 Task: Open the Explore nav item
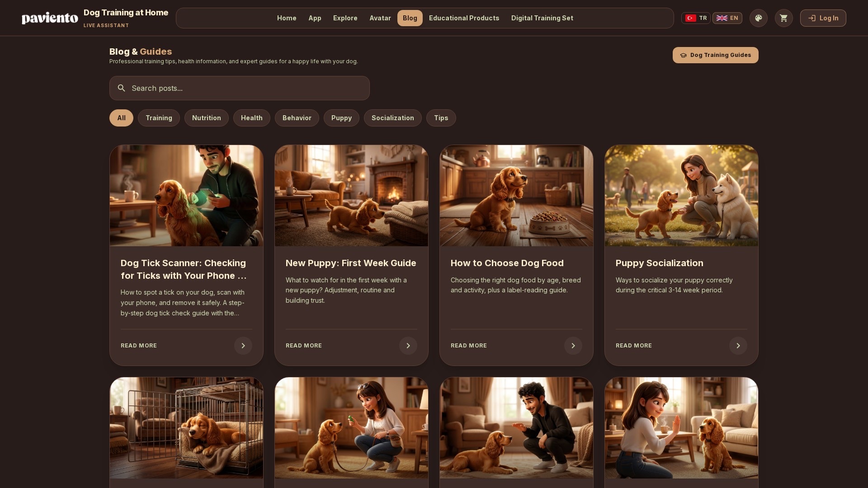point(345,18)
